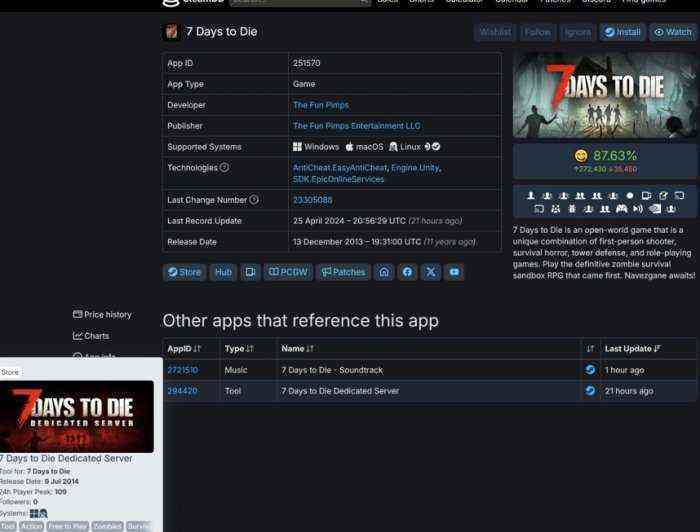Open Charts in the sidebar

coord(91,336)
